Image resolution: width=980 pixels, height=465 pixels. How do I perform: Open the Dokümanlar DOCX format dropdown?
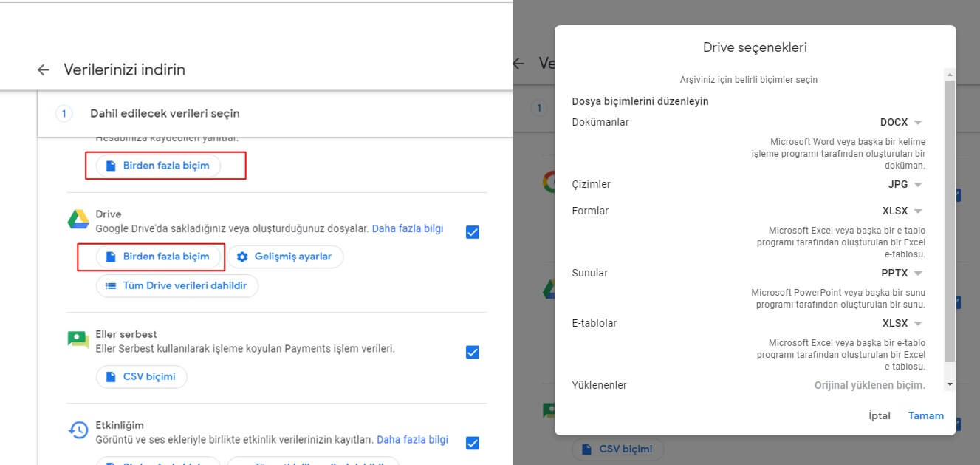(902, 122)
